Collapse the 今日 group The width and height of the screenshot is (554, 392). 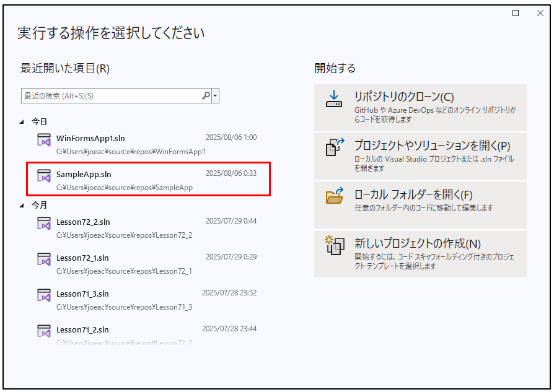(x=23, y=121)
